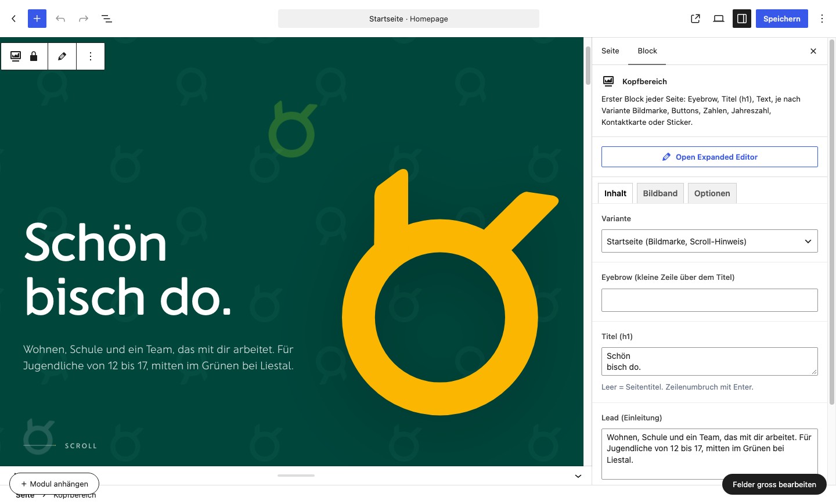This screenshot has height=504, width=836.
Task: Click the sidebar vertical scrollbar
Action: [x=832, y=221]
